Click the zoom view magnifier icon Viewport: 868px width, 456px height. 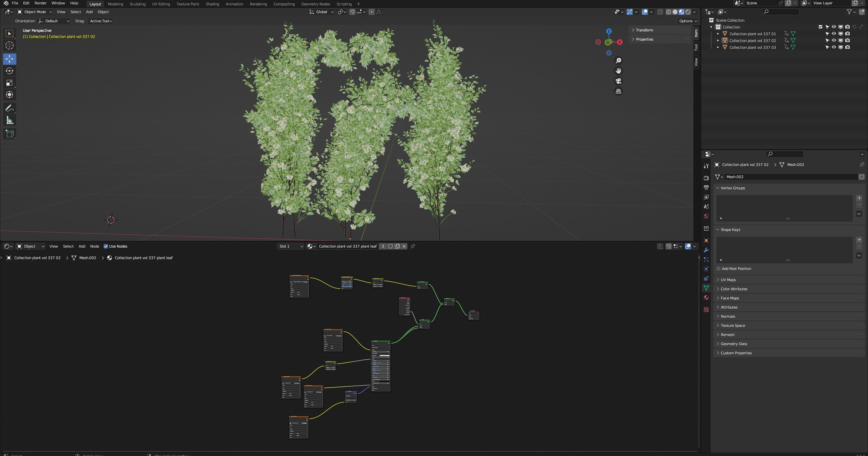point(618,61)
